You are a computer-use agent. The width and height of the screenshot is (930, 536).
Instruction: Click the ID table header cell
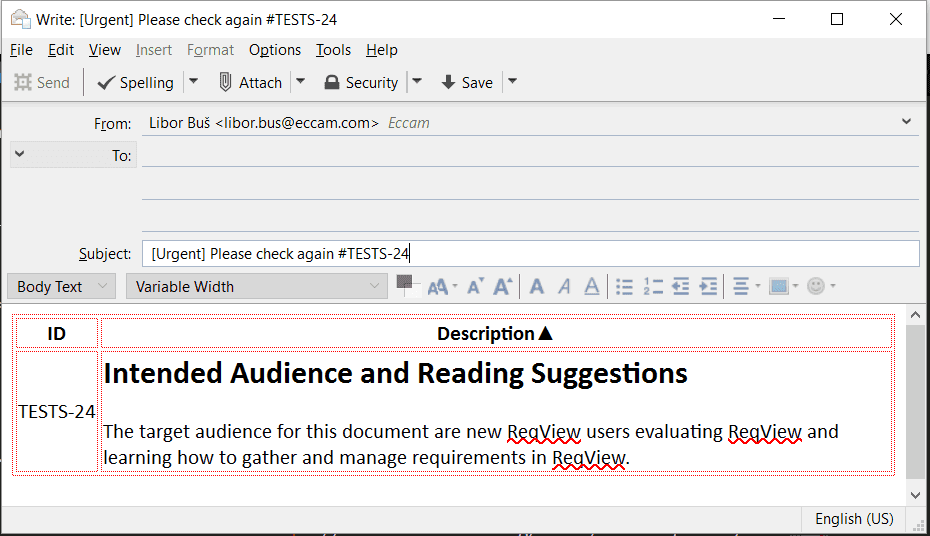(x=56, y=333)
